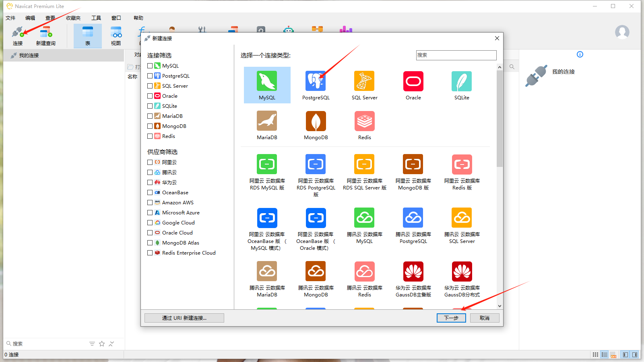The image size is (644, 362).
Task: Tick the PostgreSQL filter checkbox
Action: tap(150, 76)
